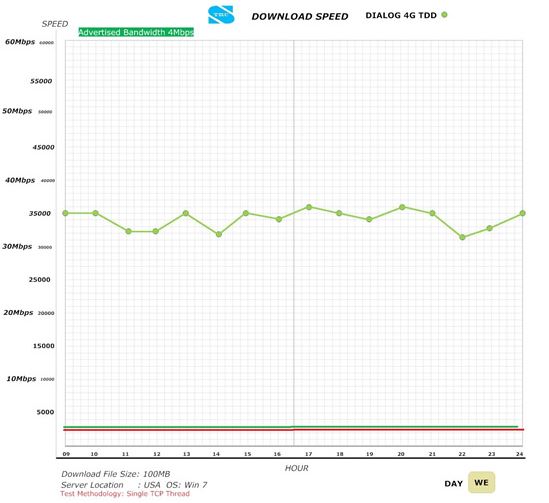Image resolution: width=549 pixels, height=503 pixels.
Task: Click the hour 11 data point
Action: click(x=128, y=231)
